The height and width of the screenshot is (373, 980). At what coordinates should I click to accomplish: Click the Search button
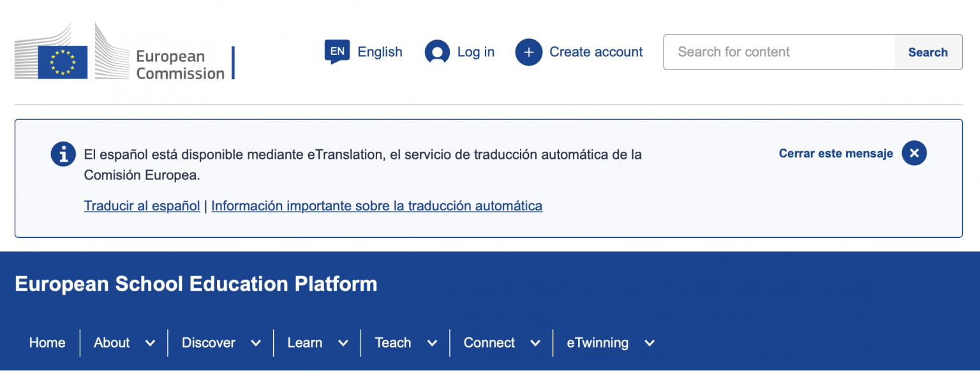coord(928,52)
